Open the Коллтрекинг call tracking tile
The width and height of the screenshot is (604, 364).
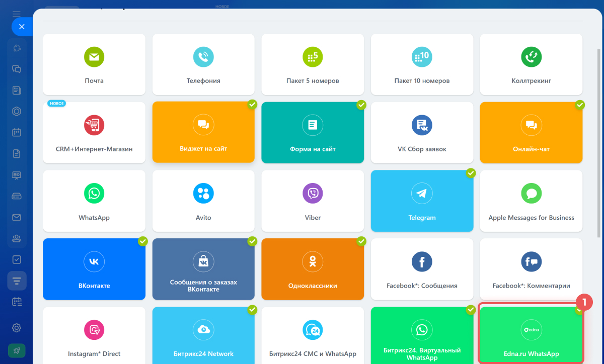pyautogui.click(x=531, y=64)
